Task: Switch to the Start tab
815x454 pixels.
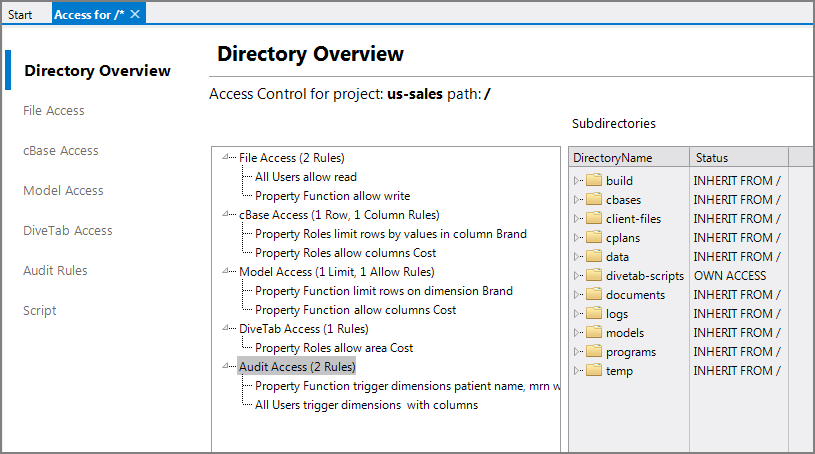Action: point(20,15)
